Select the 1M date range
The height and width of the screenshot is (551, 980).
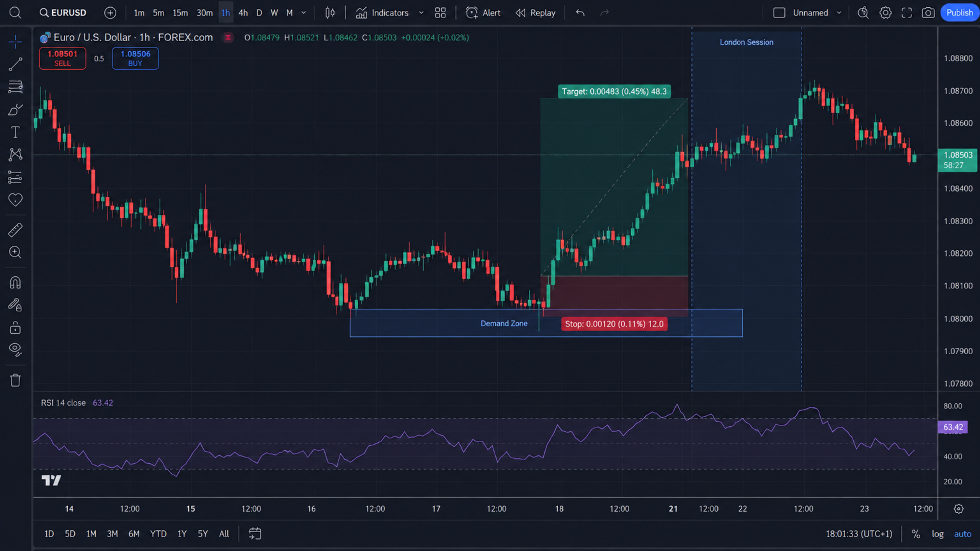[91, 534]
